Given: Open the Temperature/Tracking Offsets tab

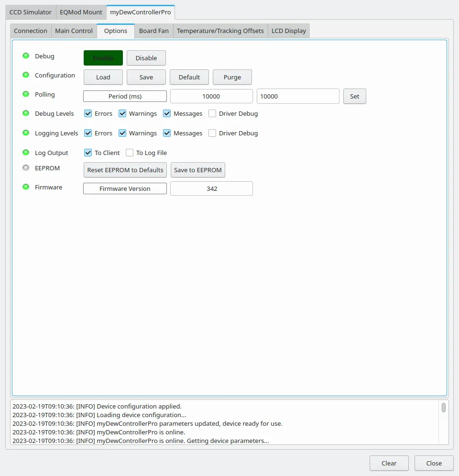Looking at the screenshot, I should coord(220,31).
